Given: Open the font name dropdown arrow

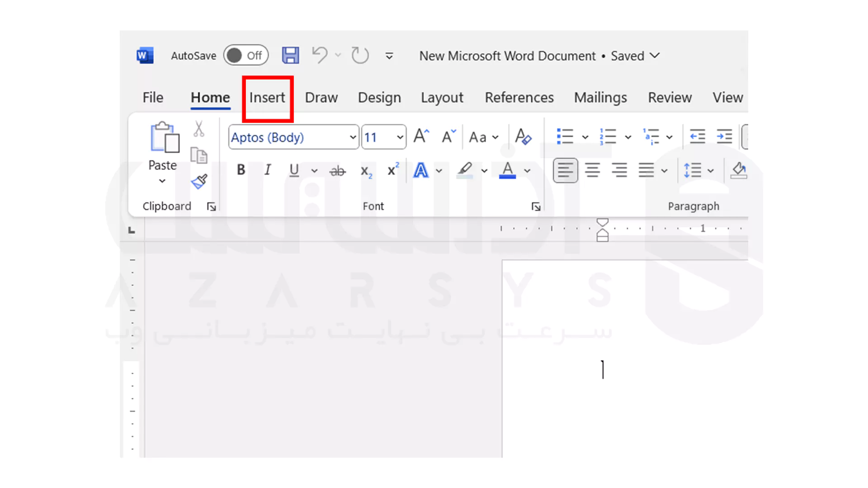Looking at the screenshot, I should [353, 137].
